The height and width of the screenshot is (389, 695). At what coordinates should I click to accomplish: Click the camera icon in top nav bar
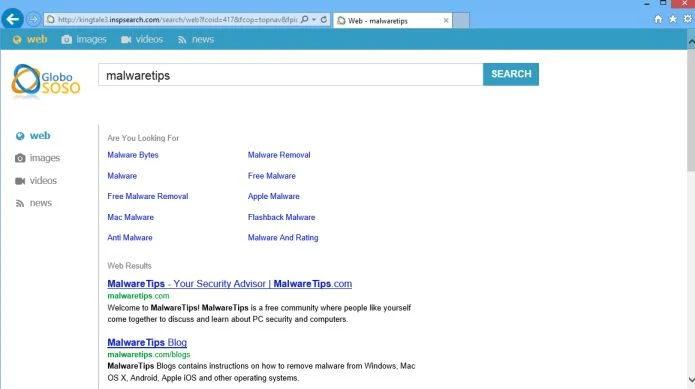(66, 40)
